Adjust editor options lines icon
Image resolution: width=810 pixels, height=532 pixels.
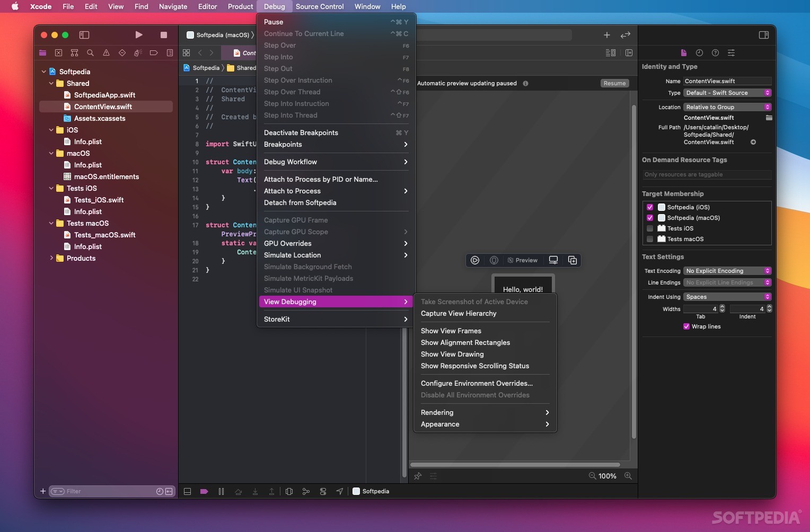coord(611,53)
